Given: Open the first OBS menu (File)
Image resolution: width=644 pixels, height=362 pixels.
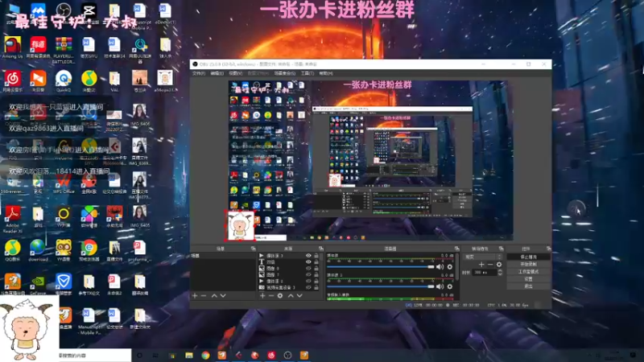Looking at the screenshot, I should pos(199,73).
